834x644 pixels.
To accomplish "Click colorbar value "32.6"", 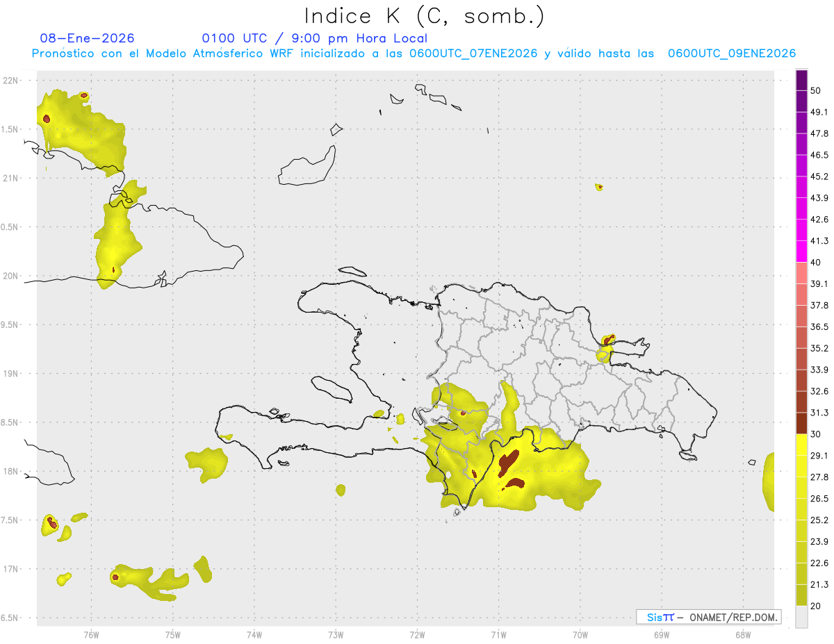I will pos(819,391).
